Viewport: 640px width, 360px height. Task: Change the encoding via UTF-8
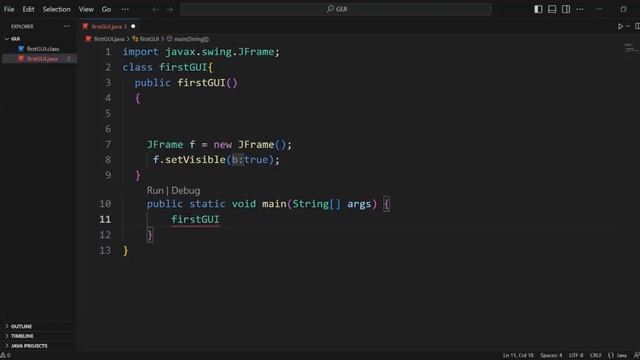pos(576,355)
